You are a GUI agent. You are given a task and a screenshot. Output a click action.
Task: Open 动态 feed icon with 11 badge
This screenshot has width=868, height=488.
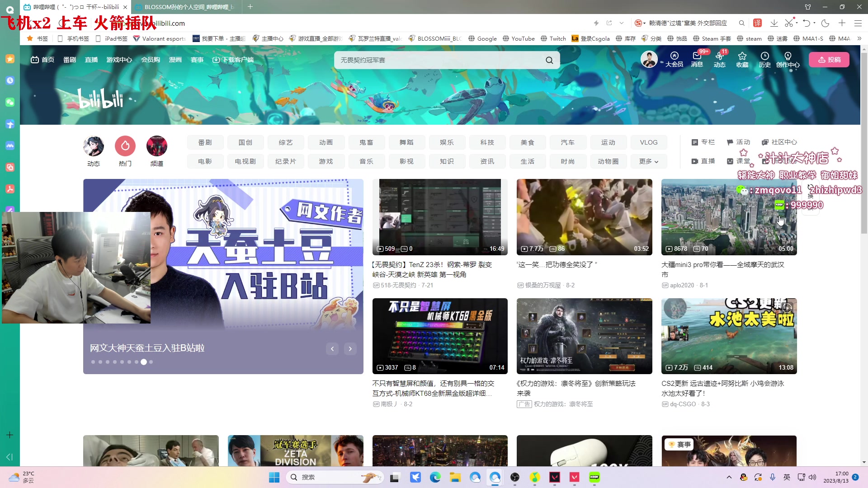(x=719, y=59)
